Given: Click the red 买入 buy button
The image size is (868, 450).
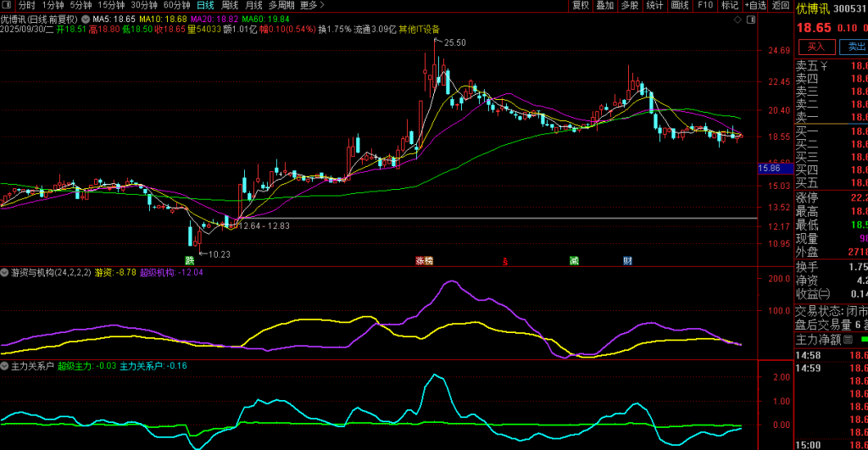Looking at the screenshot, I should [815, 47].
